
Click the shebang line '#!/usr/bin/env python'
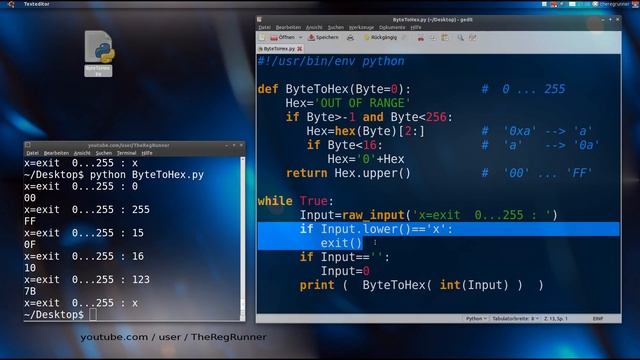click(x=331, y=61)
